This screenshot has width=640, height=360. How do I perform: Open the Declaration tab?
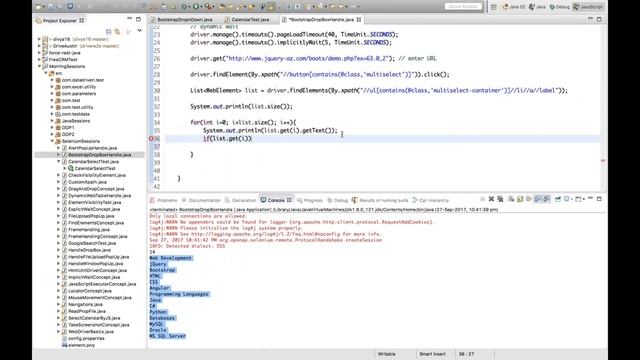240,200
